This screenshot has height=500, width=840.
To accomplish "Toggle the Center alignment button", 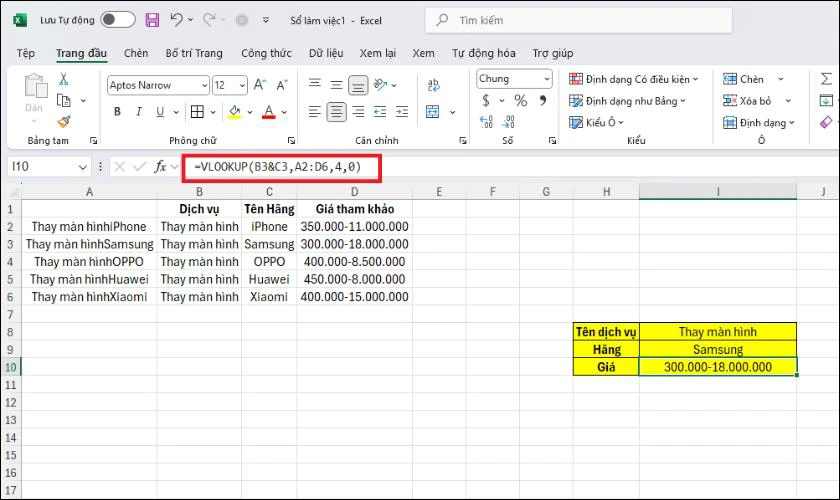I will [336, 111].
